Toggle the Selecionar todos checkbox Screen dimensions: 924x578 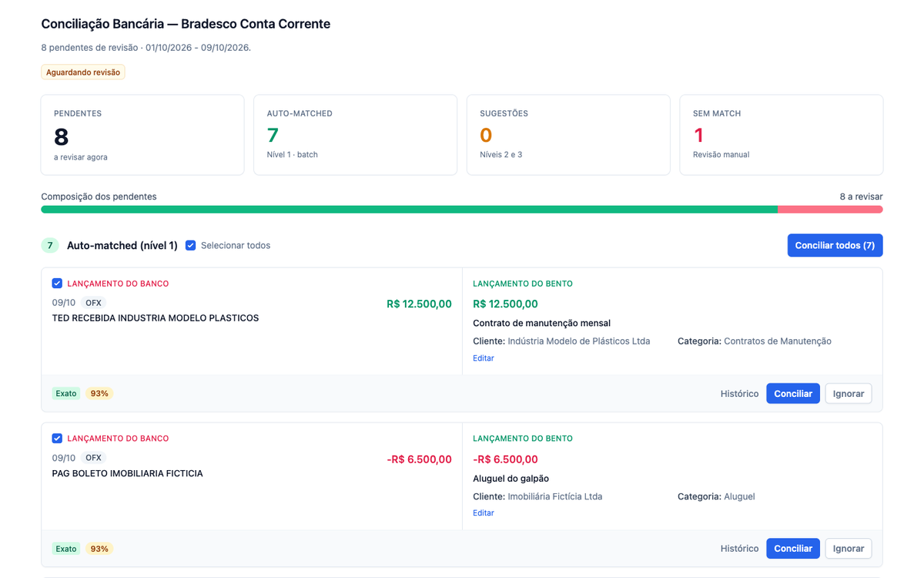click(191, 246)
